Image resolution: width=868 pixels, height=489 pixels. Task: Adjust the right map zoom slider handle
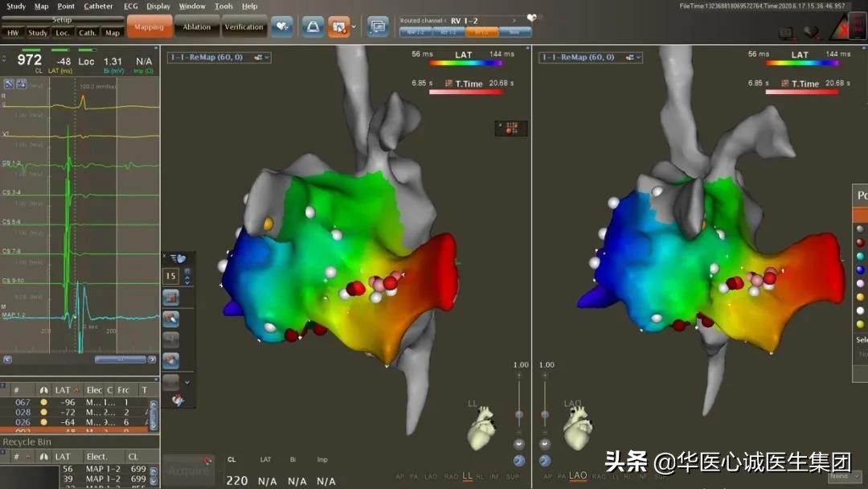tap(545, 414)
